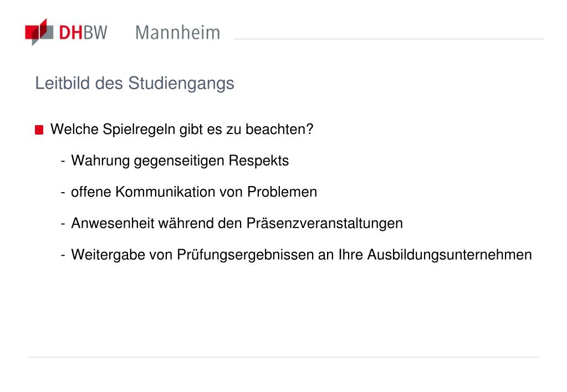Click the word Studiengangs in title
The image size is (567, 392).
coord(181,84)
